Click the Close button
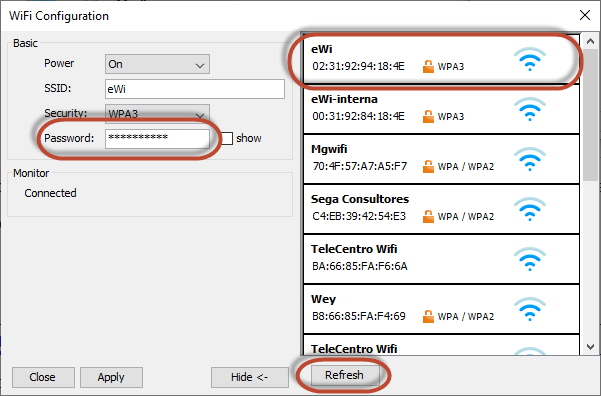601x396 pixels. pos(43,377)
